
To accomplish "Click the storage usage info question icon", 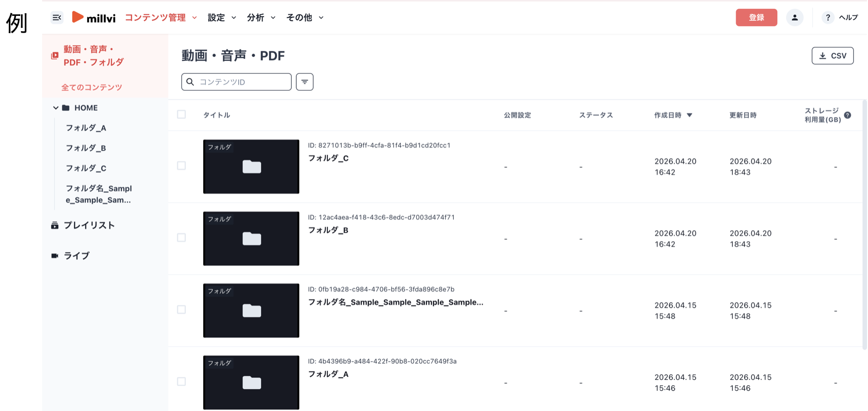I will pos(848,115).
